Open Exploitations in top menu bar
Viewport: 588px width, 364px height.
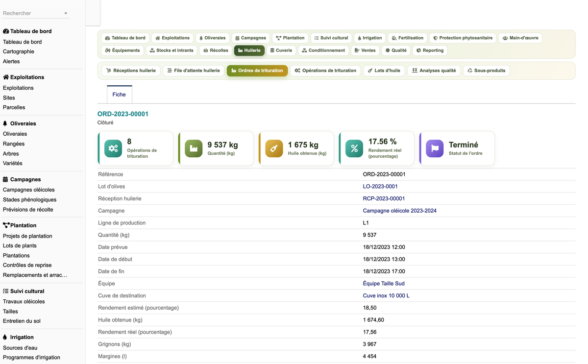tap(172, 38)
